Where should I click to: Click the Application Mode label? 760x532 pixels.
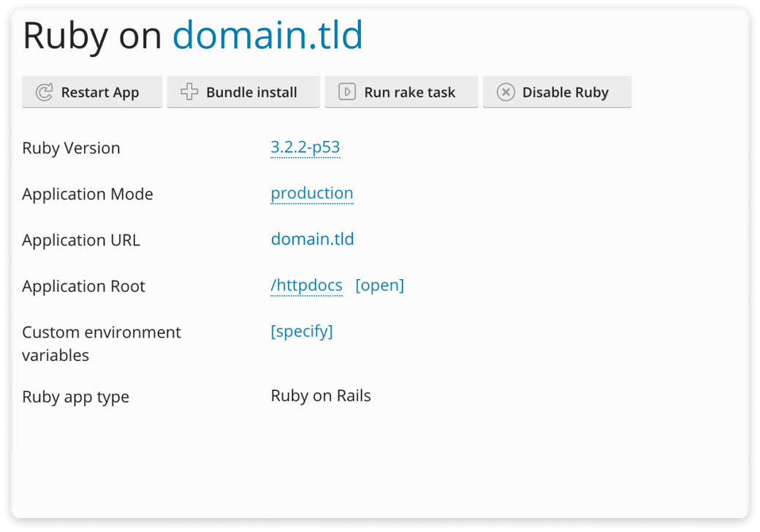pyautogui.click(x=88, y=194)
